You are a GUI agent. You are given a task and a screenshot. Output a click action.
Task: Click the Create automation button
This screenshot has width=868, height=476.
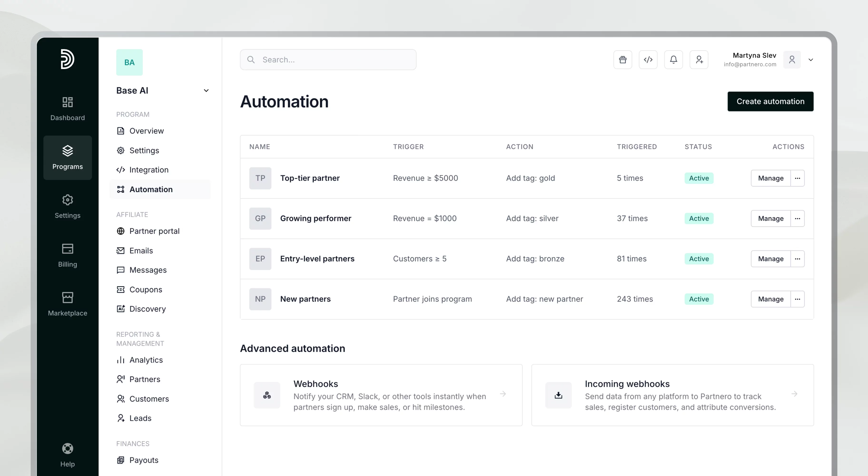[x=770, y=101]
